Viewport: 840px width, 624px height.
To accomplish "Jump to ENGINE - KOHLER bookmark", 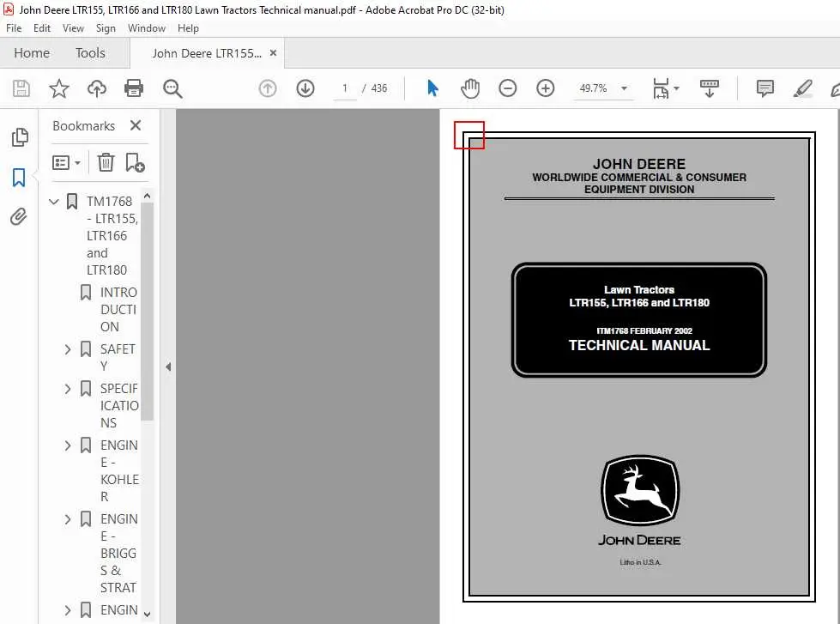I will [119, 470].
